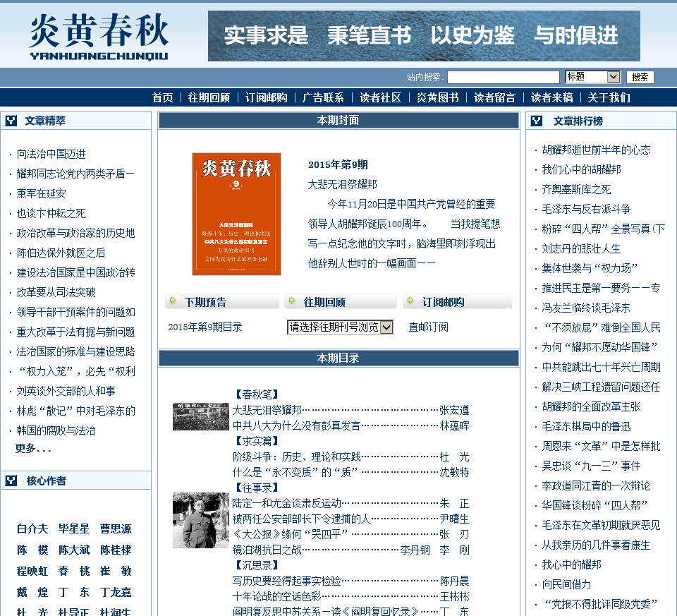Open author 程映虹
Screen dimensions: 677x616
pyautogui.click(x=32, y=571)
